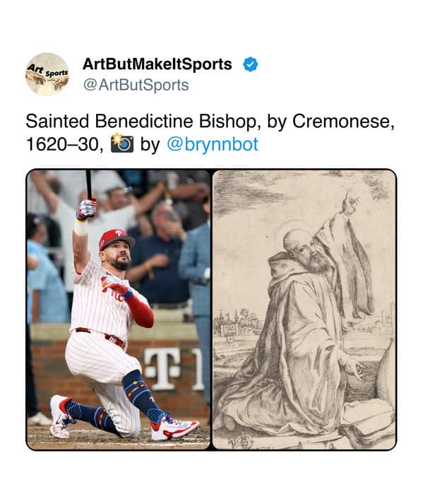Open the ArtButMakeItSports display name
423x504 pixels.
[x=157, y=64]
